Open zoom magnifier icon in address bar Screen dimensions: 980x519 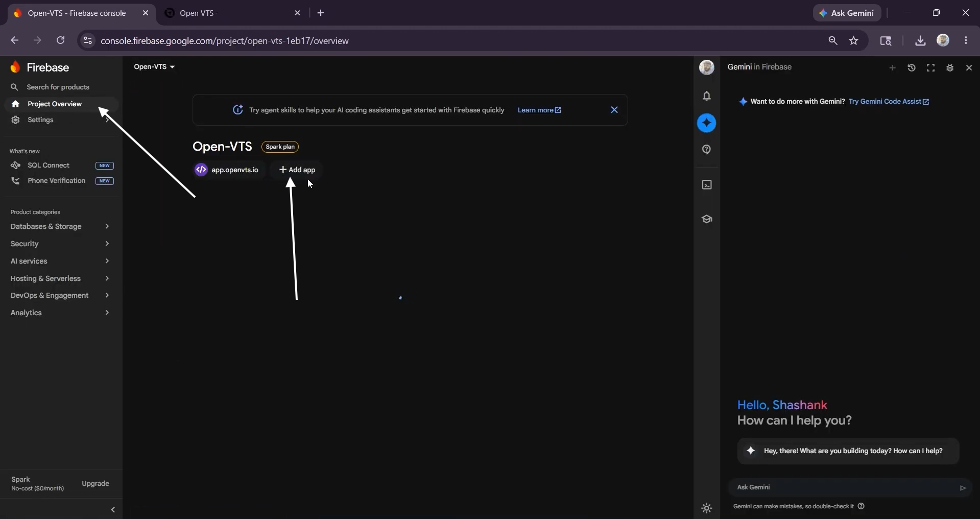click(x=833, y=41)
